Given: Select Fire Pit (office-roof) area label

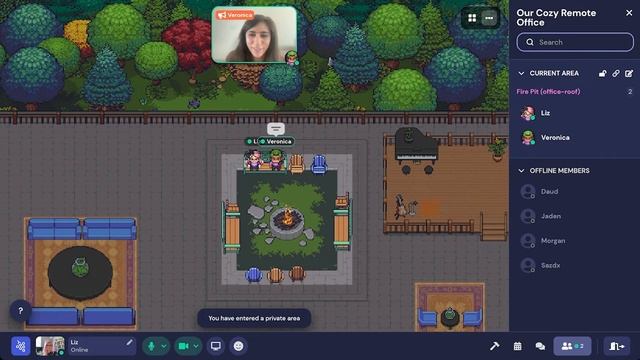Looking at the screenshot, I should pyautogui.click(x=548, y=92).
